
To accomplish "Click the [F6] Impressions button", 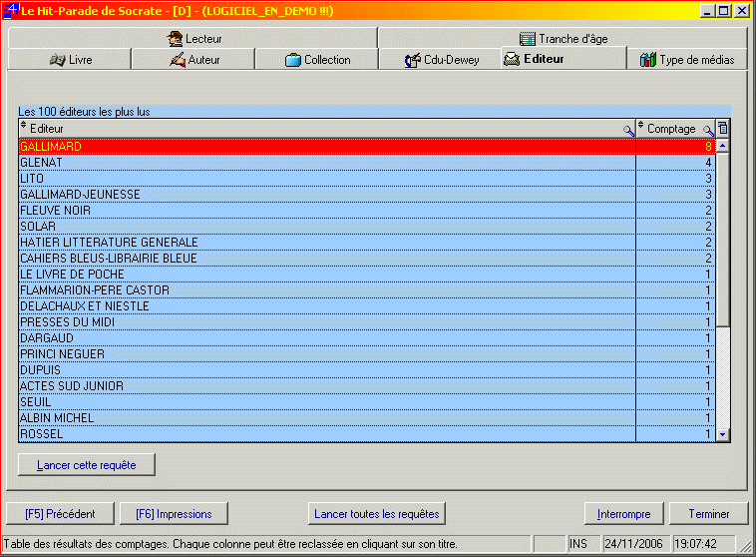I will point(174,513).
